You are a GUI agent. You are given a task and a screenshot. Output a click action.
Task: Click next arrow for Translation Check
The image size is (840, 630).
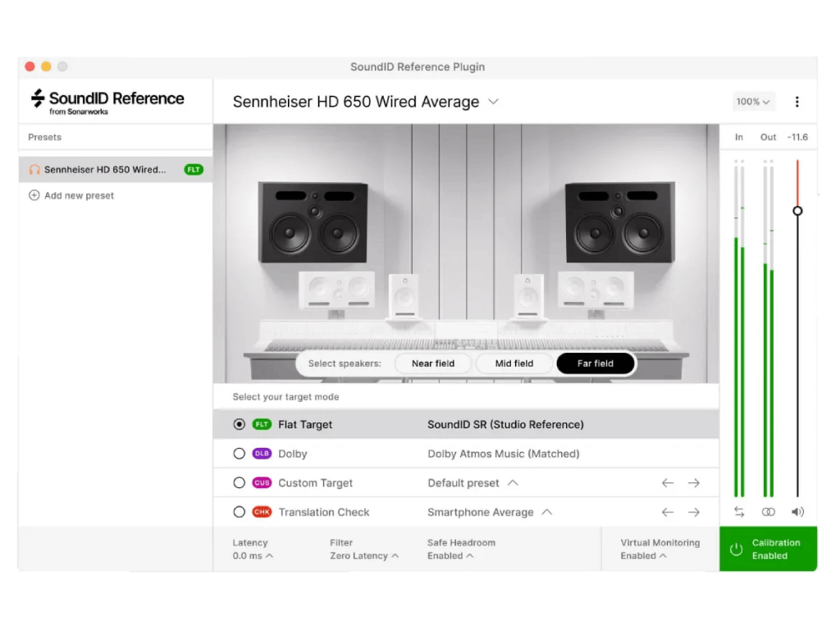pyautogui.click(x=693, y=512)
